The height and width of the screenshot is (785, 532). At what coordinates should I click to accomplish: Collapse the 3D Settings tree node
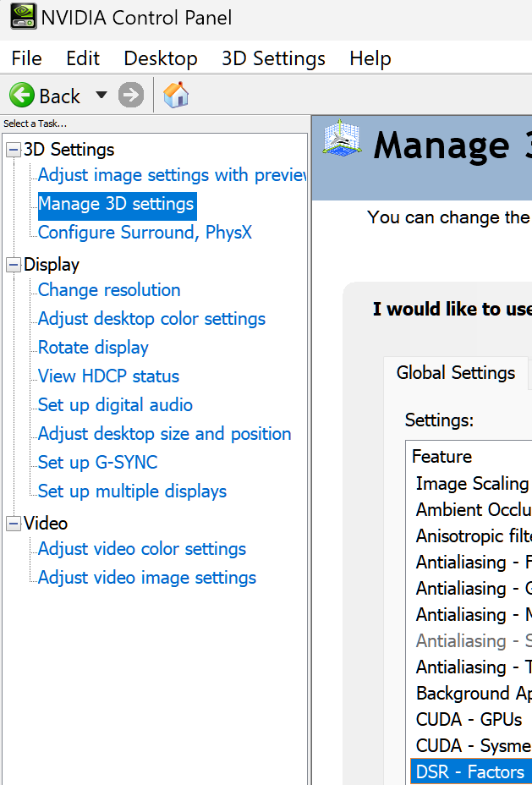13,150
